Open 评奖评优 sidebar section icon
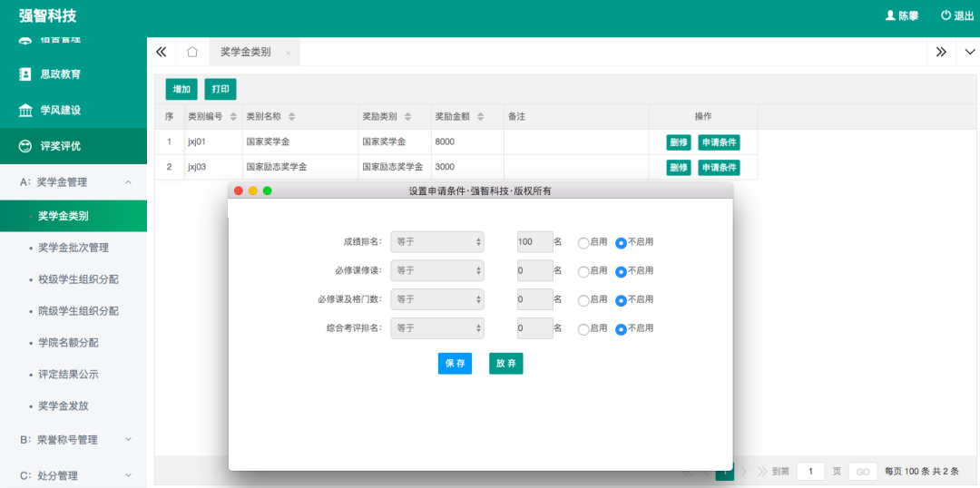The image size is (980, 488). [x=25, y=146]
